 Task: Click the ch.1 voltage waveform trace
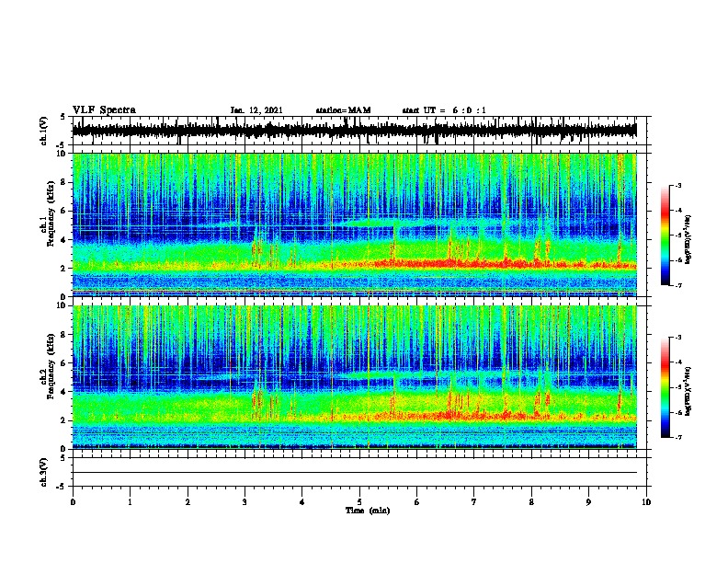tap(355, 131)
